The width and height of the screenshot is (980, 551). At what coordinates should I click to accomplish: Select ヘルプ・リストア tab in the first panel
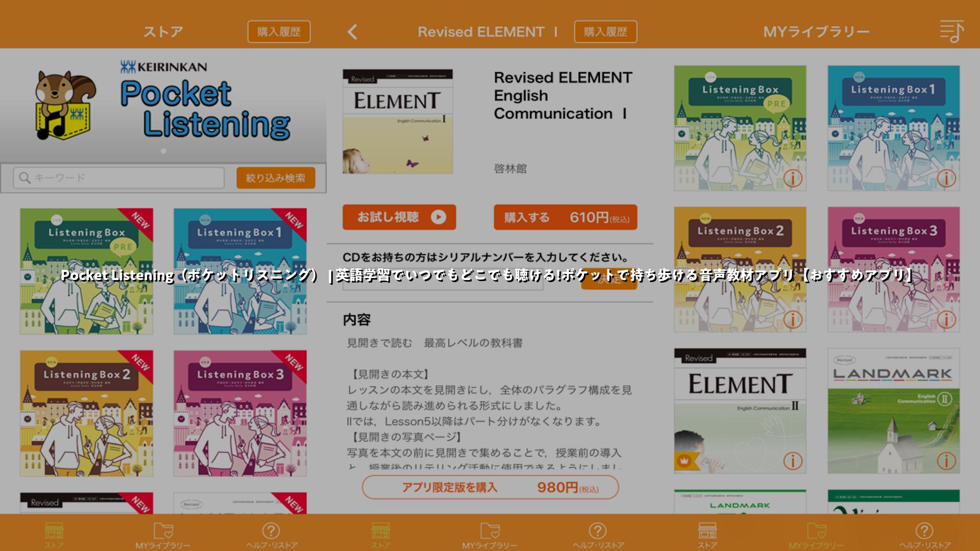point(272,535)
